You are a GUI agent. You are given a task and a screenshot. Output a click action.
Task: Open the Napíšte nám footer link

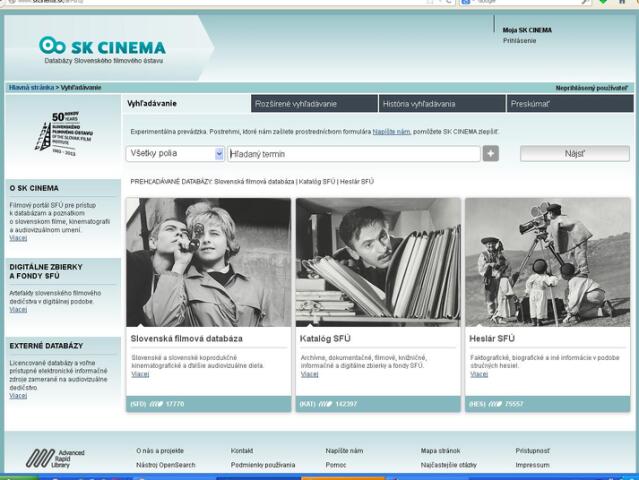[344, 451]
